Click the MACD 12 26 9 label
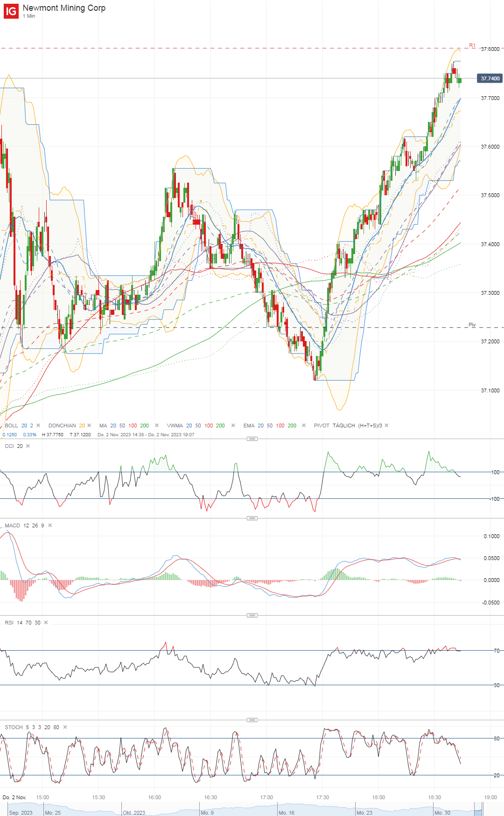Screen dimensions: 504x816 24,525
